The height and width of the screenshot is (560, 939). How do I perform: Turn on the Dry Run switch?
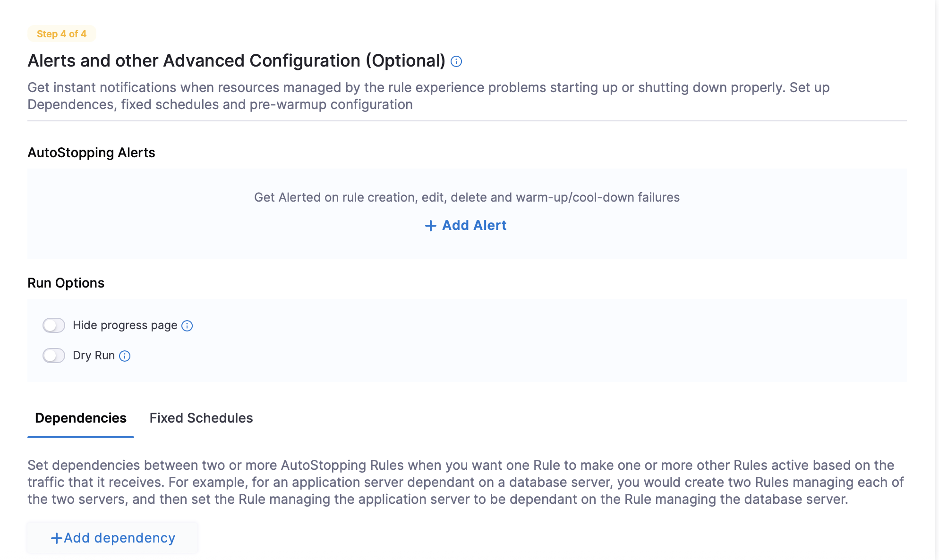[x=54, y=356]
